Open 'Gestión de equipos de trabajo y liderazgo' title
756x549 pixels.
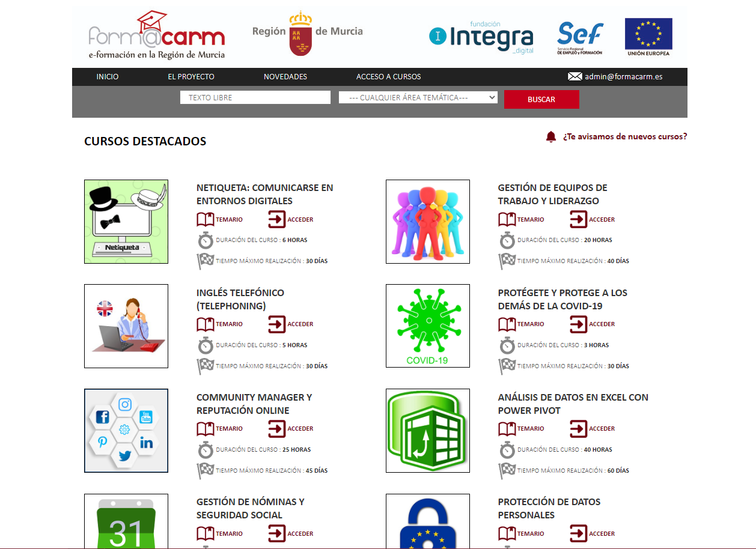pos(553,194)
